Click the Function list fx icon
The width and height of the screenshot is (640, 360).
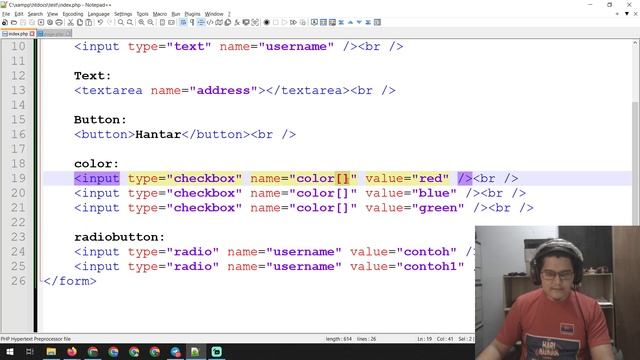pyautogui.click(x=237, y=22)
